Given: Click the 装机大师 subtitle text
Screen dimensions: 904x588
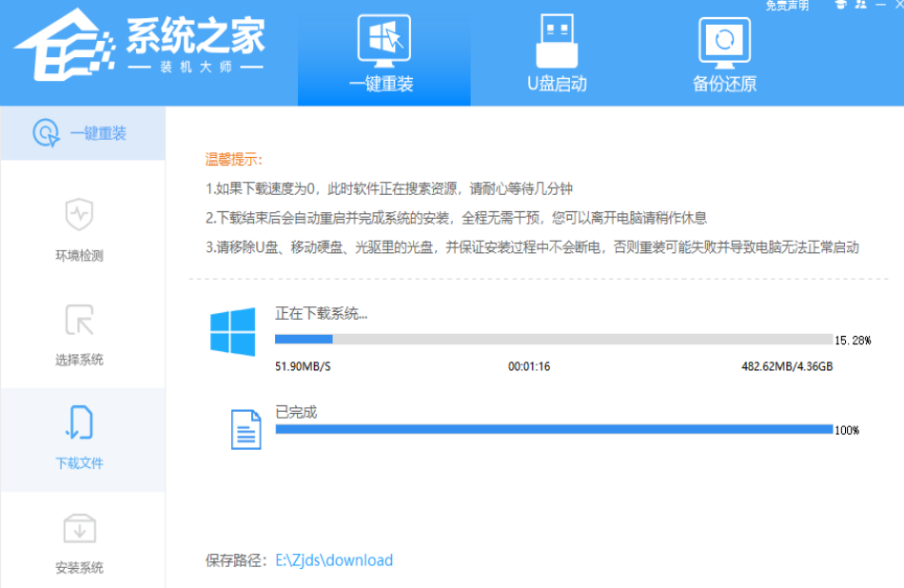Looking at the screenshot, I should tap(195, 68).
